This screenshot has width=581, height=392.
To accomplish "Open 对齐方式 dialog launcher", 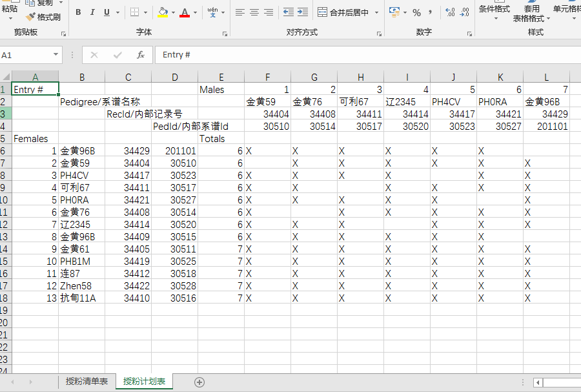I will click(x=379, y=34).
